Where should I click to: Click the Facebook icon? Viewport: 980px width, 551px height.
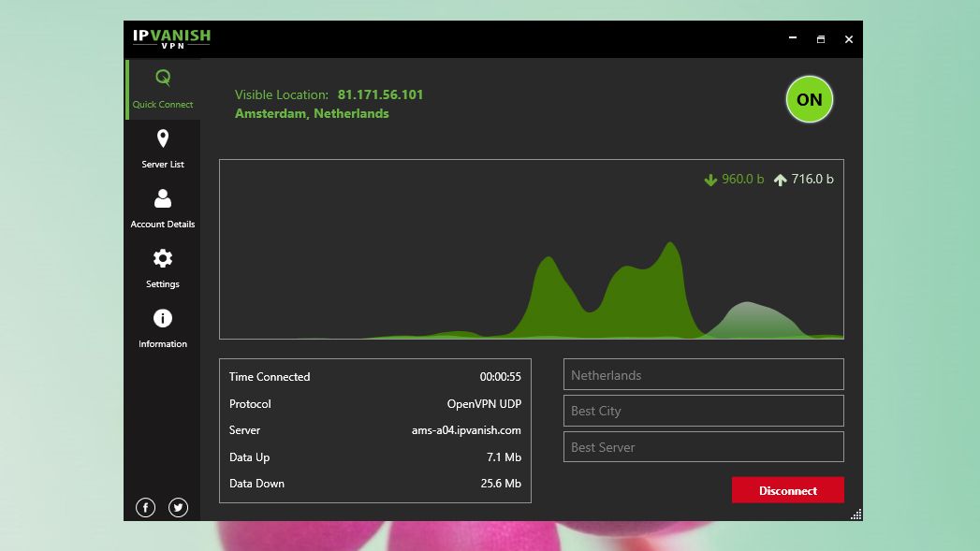coord(146,507)
